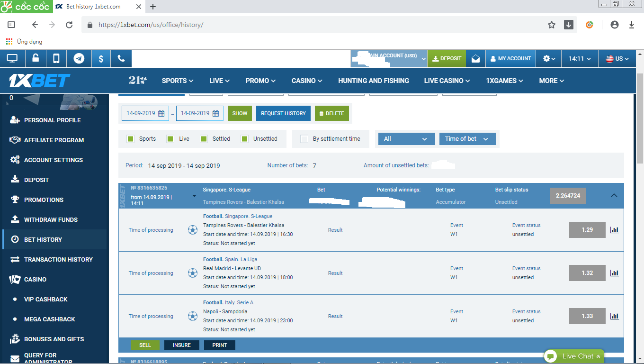Click the Ứng dụng apps grid shortcut

coord(24,42)
